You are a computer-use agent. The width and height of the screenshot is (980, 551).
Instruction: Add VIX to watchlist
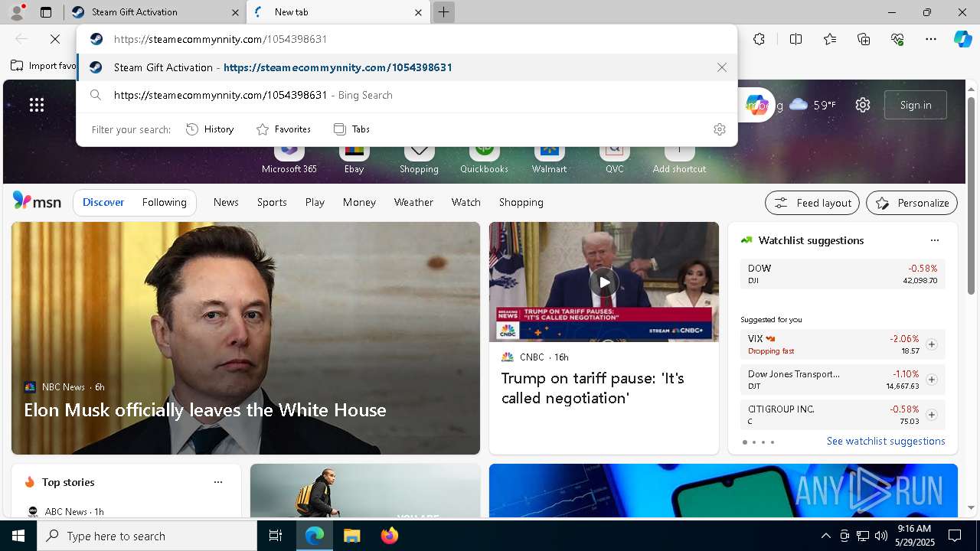(931, 344)
